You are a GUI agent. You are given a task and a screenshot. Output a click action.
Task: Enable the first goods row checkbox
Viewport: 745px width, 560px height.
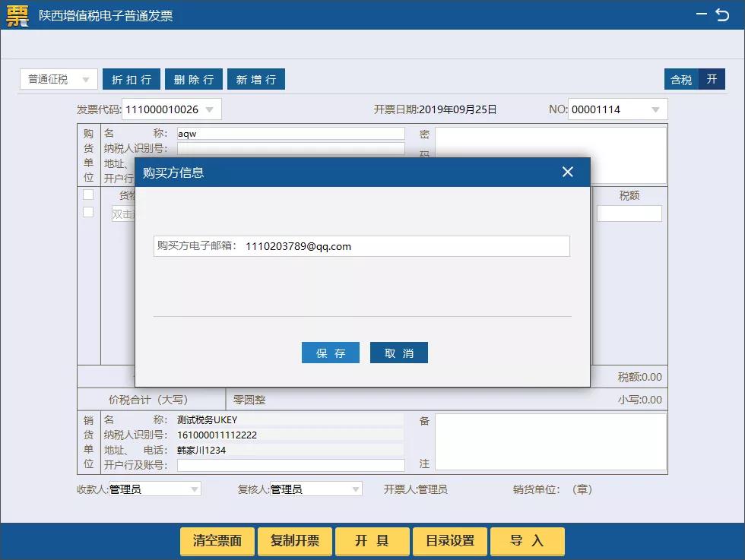(x=88, y=194)
